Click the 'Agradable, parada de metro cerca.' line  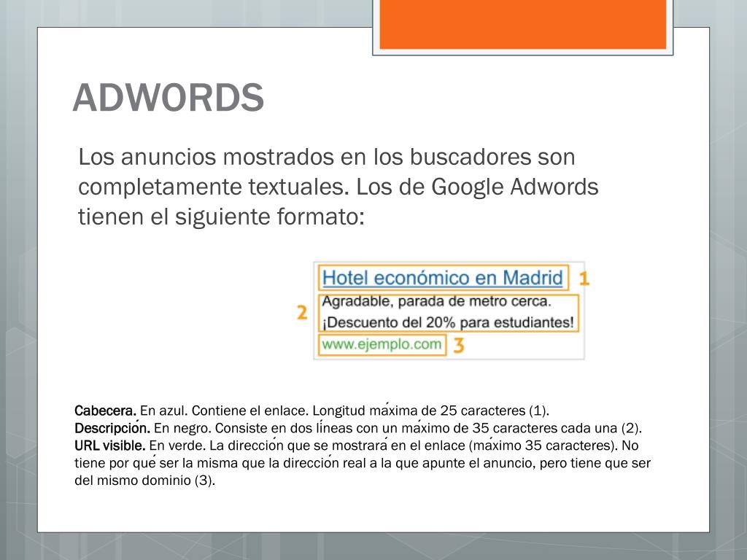click(x=436, y=301)
